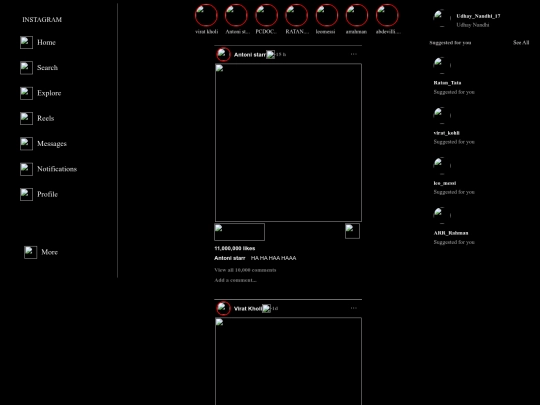The width and height of the screenshot is (540, 405).
Task: Click 'HA HA HAA HAAA' caption text
Action: [x=273, y=258]
